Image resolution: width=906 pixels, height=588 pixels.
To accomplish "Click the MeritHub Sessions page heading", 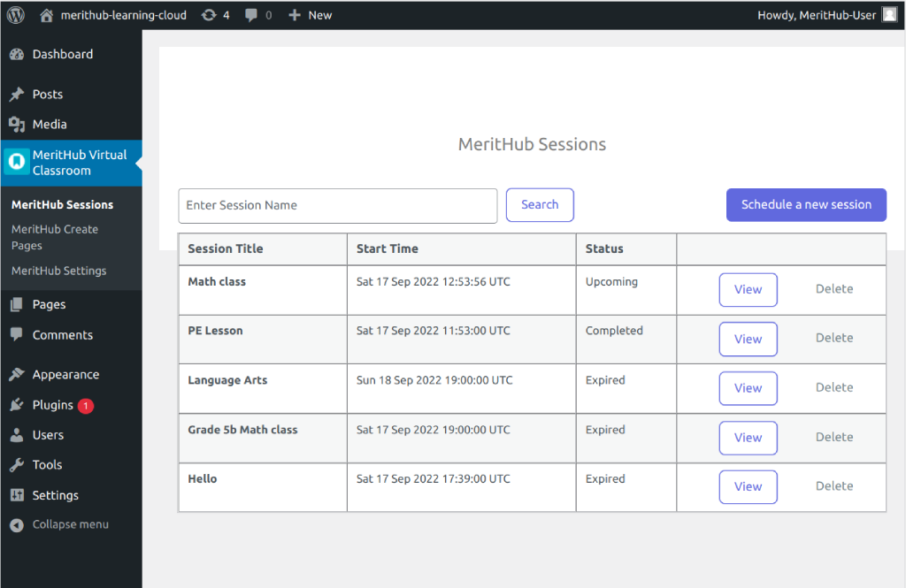I will tap(532, 144).
